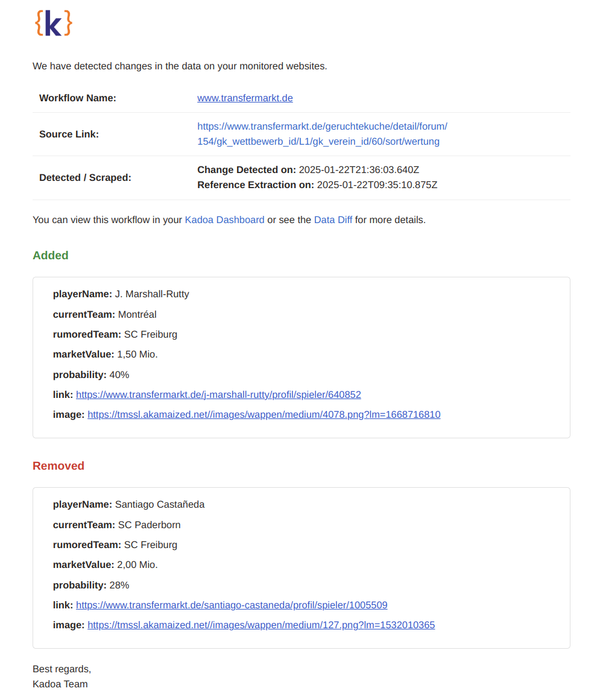The width and height of the screenshot is (600, 700).
Task: Open the Kadoa Dashboard link
Action: [x=224, y=219]
